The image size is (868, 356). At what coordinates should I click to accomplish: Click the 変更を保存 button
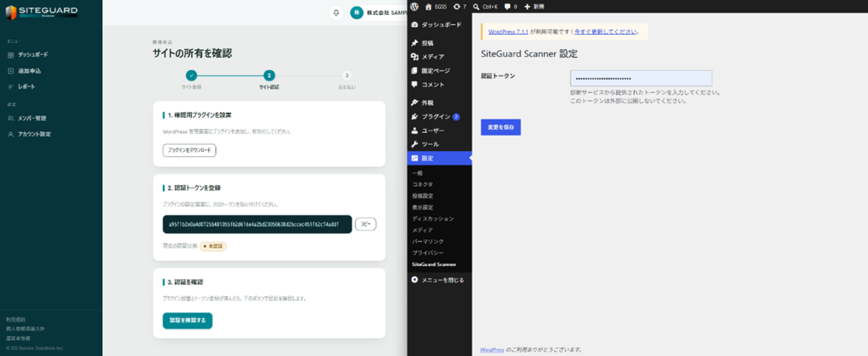point(501,127)
